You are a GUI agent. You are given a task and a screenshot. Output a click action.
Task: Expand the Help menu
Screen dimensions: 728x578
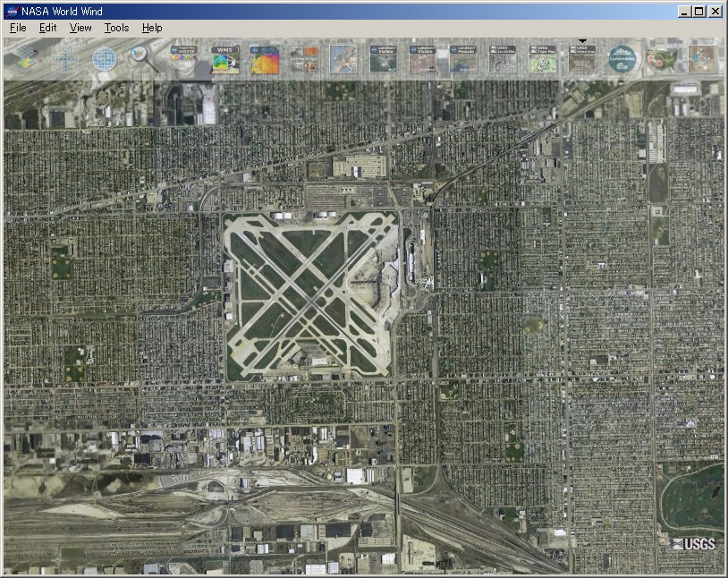(x=152, y=28)
